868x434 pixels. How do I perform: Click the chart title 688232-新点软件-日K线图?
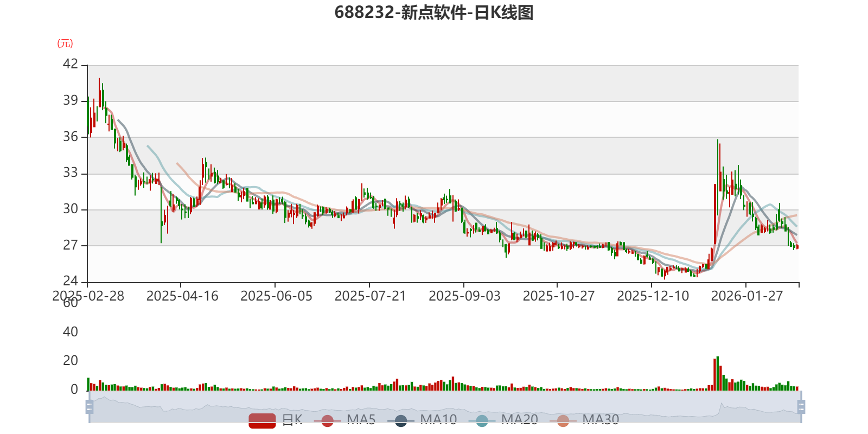pos(434,12)
